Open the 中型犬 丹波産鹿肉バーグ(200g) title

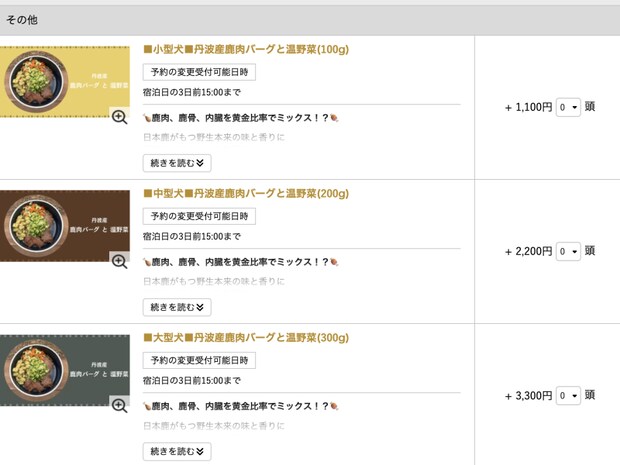click(246, 193)
